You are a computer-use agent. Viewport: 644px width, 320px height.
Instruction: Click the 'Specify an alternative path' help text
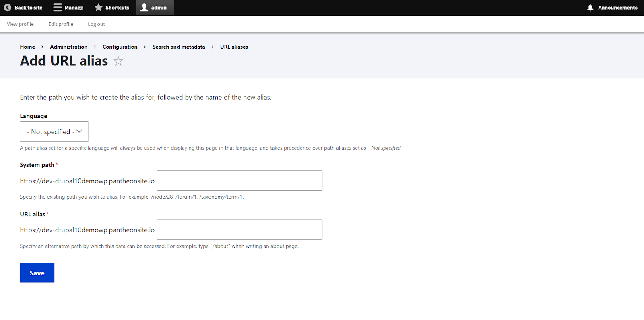pyautogui.click(x=159, y=246)
